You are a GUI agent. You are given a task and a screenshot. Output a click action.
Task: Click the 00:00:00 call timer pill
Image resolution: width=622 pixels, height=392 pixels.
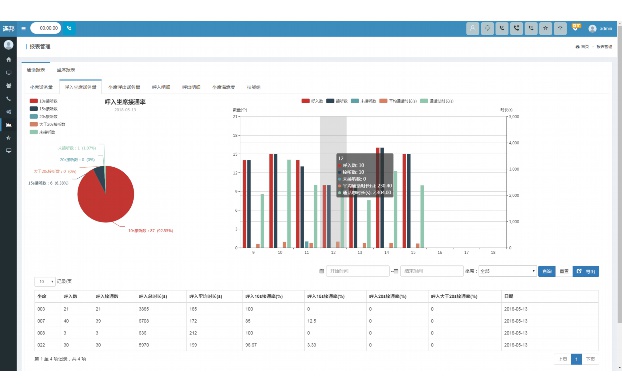coord(46,28)
